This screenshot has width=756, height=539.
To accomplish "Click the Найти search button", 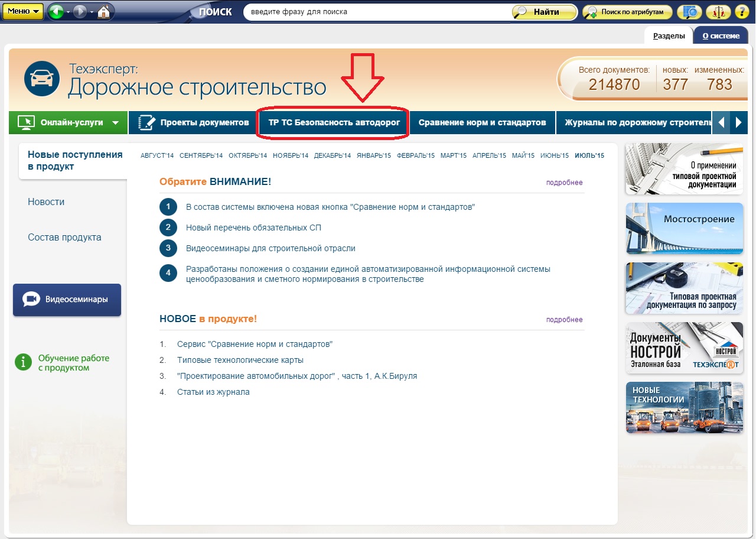I will pos(543,12).
